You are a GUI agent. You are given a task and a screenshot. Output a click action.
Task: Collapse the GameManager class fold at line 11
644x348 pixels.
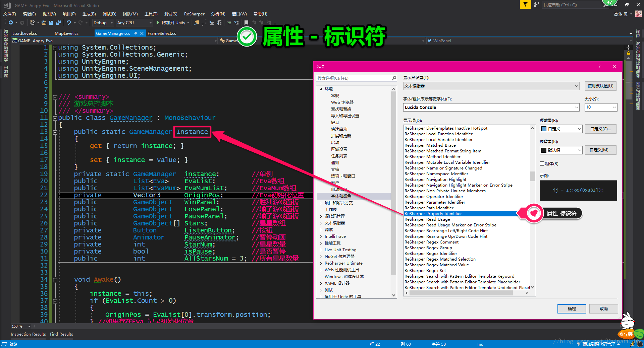click(x=55, y=118)
